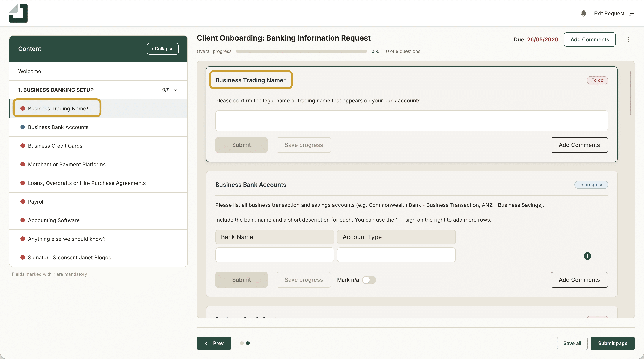Viewport: 644px width, 359px height.
Task: Collapse the Content sidebar
Action: pyautogui.click(x=162, y=49)
